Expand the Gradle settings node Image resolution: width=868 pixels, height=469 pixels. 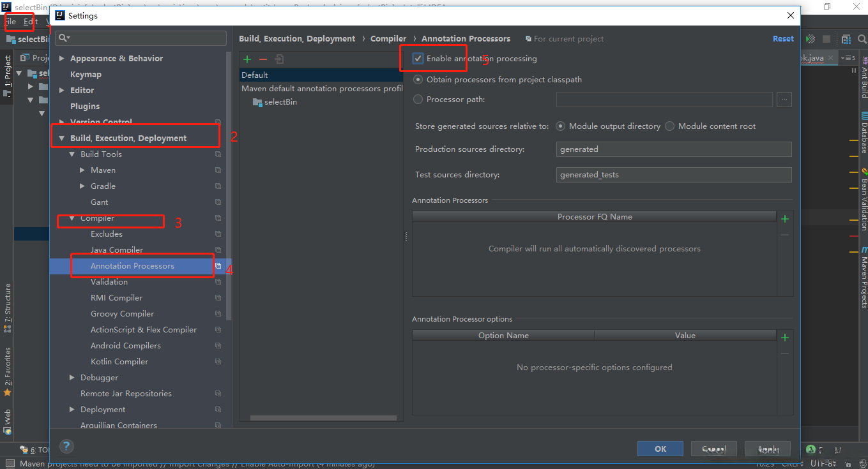82,186
